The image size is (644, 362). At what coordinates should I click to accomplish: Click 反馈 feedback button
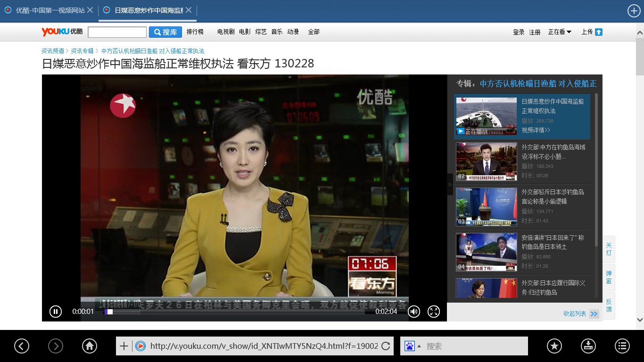tap(609, 305)
